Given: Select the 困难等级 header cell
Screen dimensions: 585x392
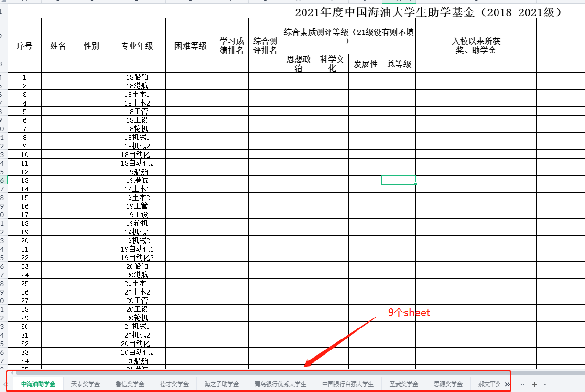Looking at the screenshot, I should coord(190,46).
